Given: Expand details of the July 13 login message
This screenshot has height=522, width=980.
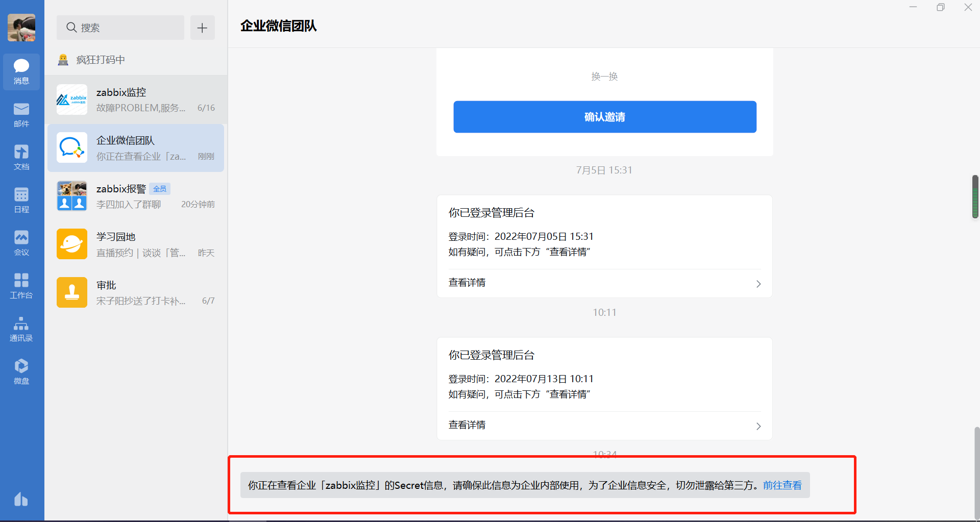Looking at the screenshot, I should 604,425.
